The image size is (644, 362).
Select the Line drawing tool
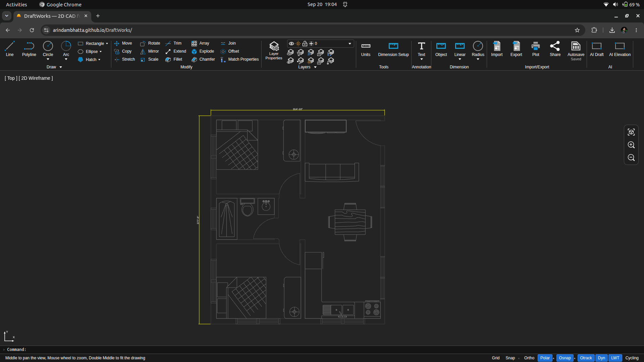tap(10, 49)
